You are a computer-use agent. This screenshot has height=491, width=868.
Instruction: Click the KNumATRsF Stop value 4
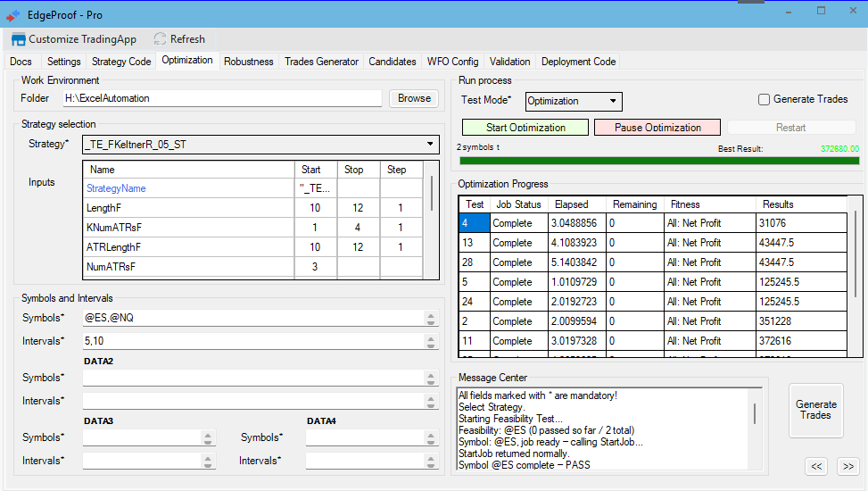click(358, 228)
